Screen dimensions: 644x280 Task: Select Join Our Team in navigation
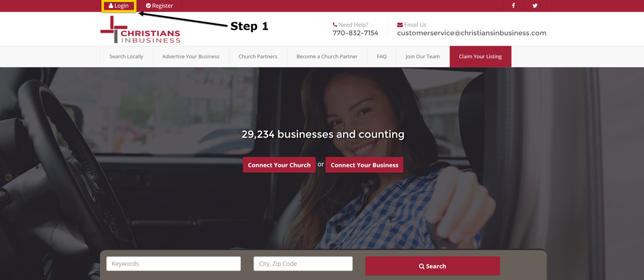pyautogui.click(x=423, y=56)
